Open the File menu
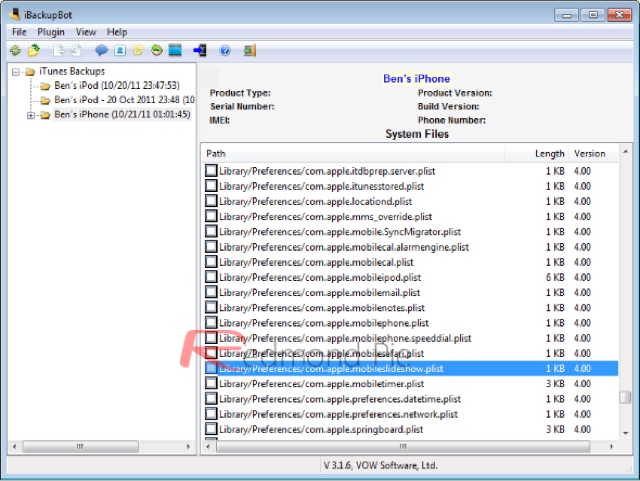Screen dimensions: 640x481 19,32
